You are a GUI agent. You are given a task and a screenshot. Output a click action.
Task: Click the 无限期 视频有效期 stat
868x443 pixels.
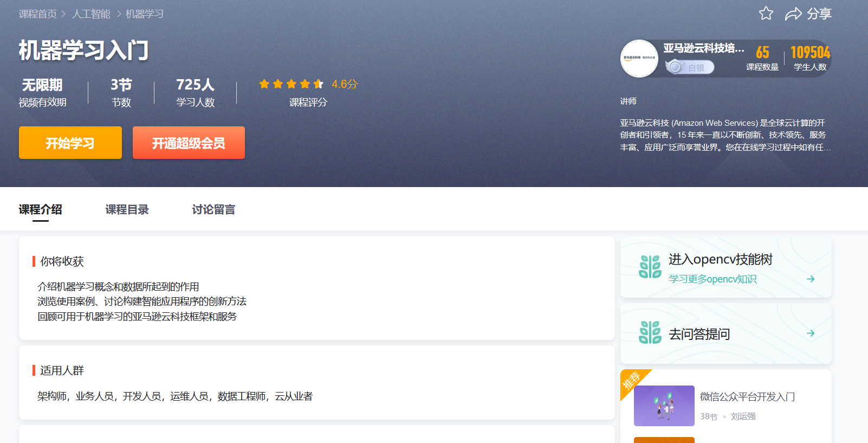tap(43, 92)
